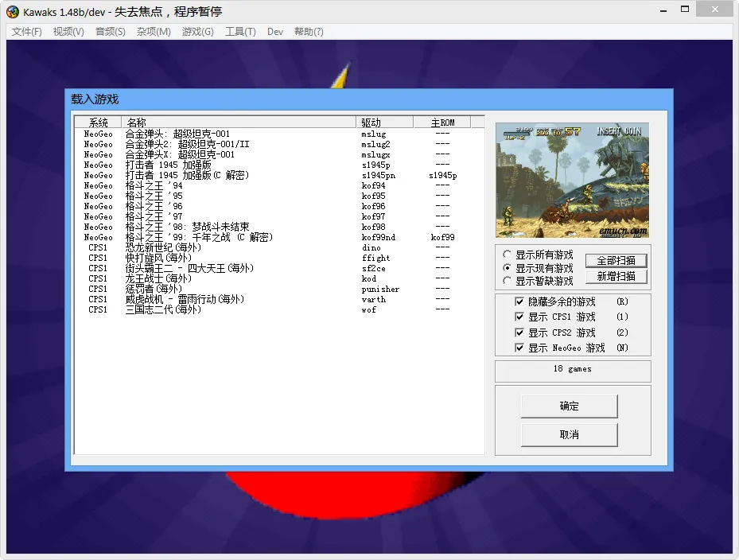739x560 pixels.
Task: Open the 视频(V) menu
Action: click(x=68, y=32)
